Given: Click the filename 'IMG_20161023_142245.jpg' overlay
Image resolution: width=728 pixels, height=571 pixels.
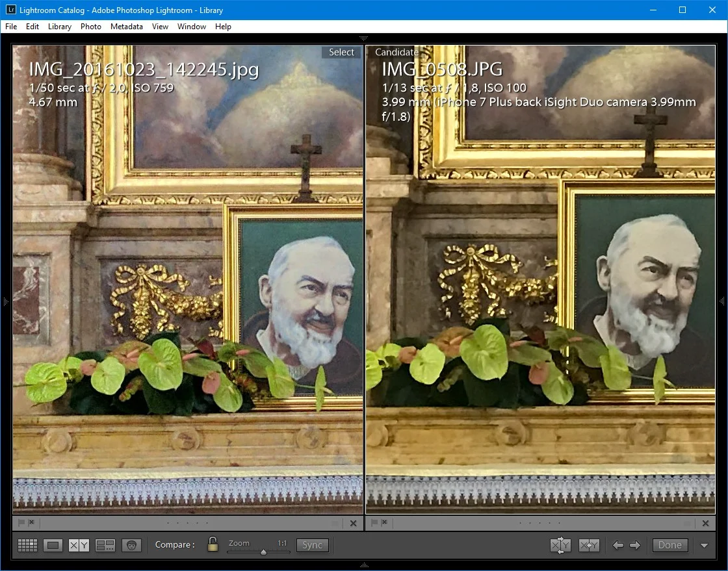Looking at the screenshot, I should pyautogui.click(x=144, y=70).
